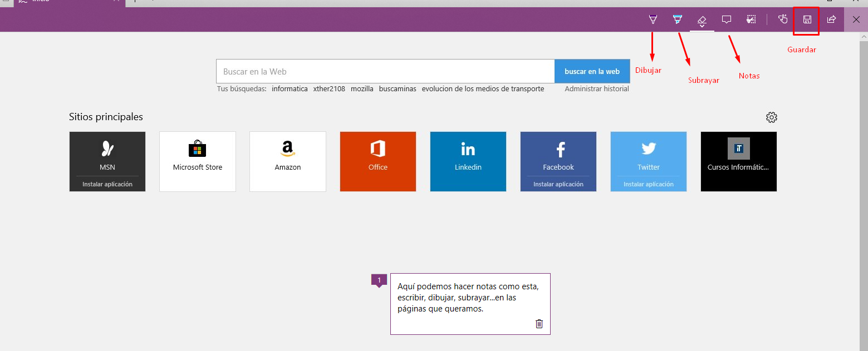868x351 pixels.
Task: Open the Amazon tile
Action: point(288,161)
